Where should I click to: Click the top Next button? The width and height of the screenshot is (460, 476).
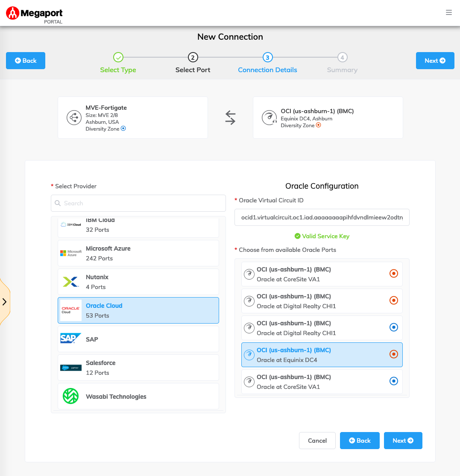[x=435, y=61]
